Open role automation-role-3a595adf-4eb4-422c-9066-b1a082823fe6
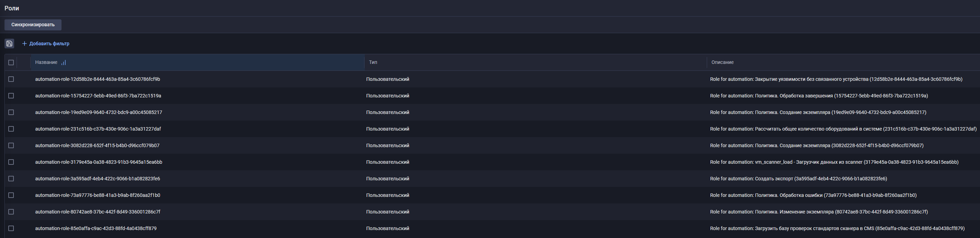Screen dimensions: 980x238 tap(97, 179)
